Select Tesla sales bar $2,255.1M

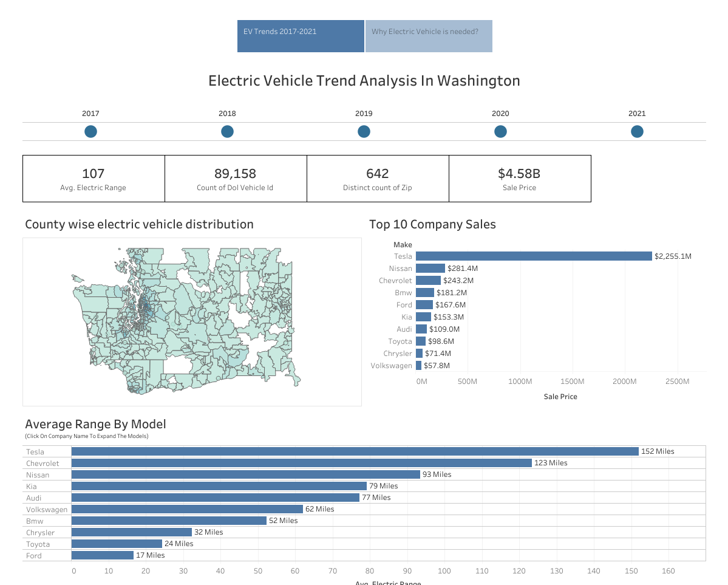[534, 256]
